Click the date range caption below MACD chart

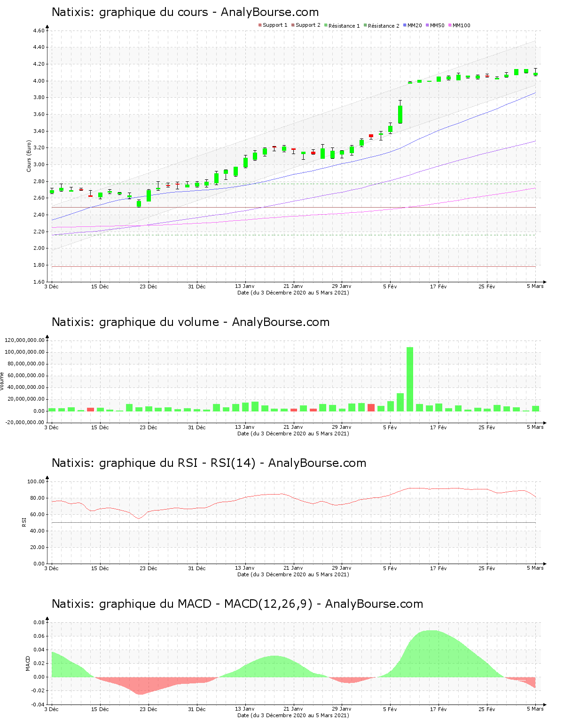point(293,715)
